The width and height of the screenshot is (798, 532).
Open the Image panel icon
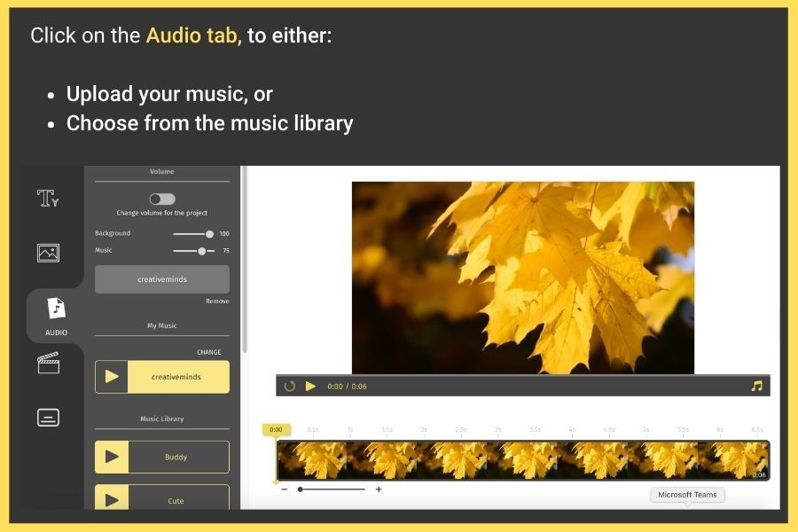(x=49, y=253)
